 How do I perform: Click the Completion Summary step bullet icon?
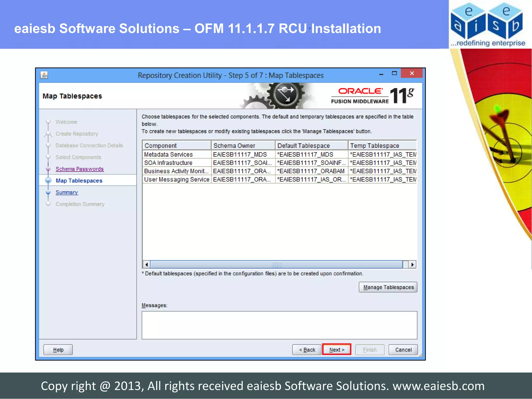(48, 204)
